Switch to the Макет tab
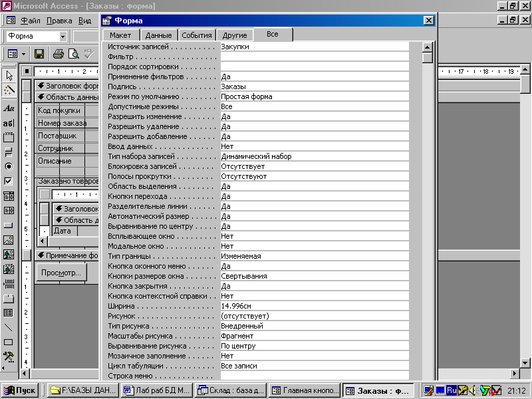Image resolution: width=532 pixels, height=399 pixels. tap(120, 35)
